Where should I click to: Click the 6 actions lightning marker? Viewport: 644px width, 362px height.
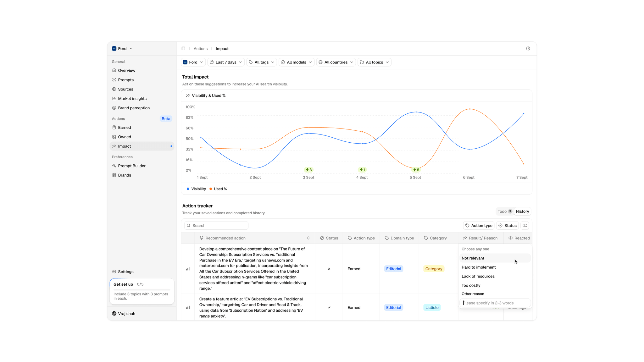[416, 170]
